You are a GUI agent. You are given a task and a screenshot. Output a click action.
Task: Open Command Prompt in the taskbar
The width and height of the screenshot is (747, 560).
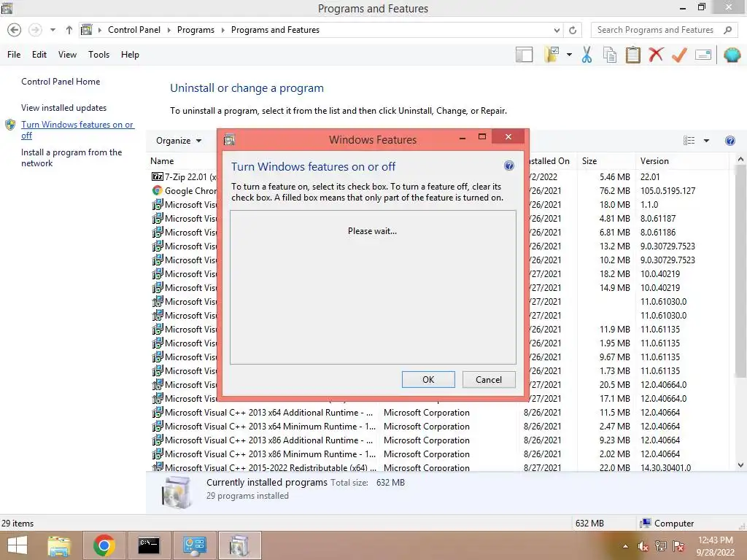click(149, 545)
